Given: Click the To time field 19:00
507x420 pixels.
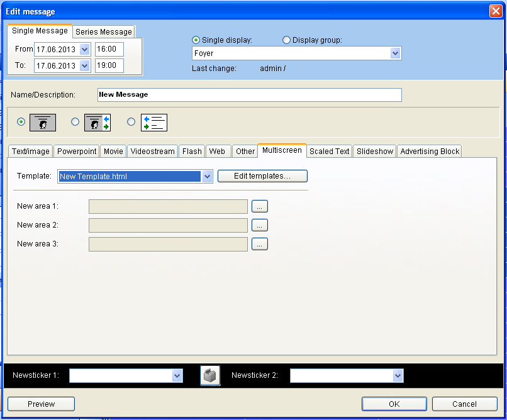Looking at the screenshot, I should click(109, 65).
